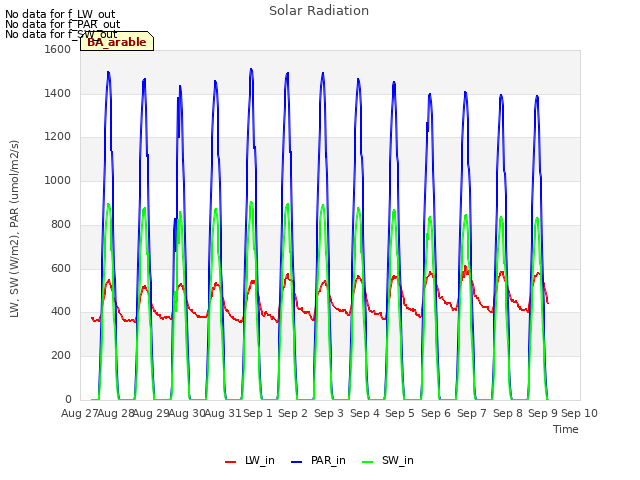The width and height of the screenshot is (640, 480).
Task: Click the Aug 28 x-axis date label
Action: click(x=116, y=413)
